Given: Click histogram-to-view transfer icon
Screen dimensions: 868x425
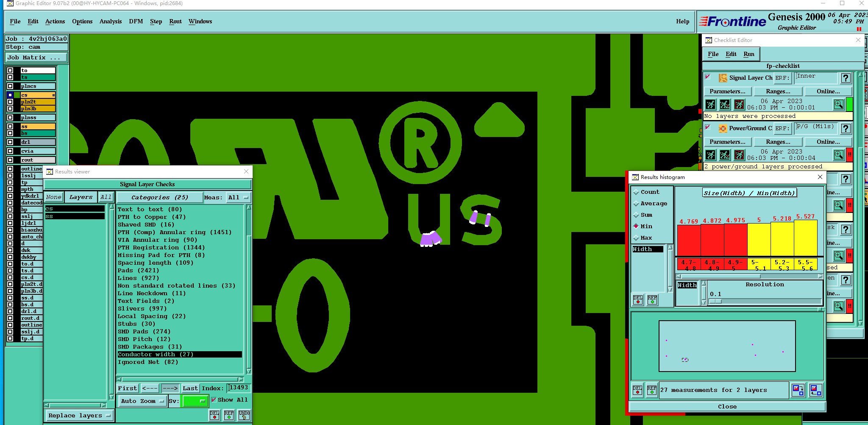Looking at the screenshot, I should 798,390.
